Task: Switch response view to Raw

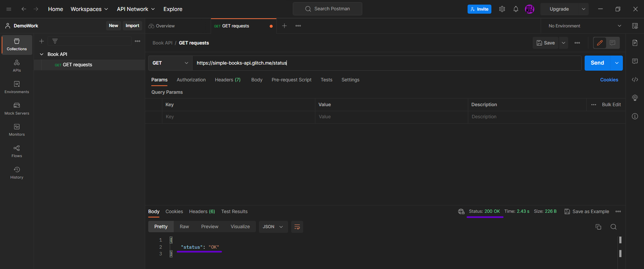Action: pyautogui.click(x=185, y=227)
